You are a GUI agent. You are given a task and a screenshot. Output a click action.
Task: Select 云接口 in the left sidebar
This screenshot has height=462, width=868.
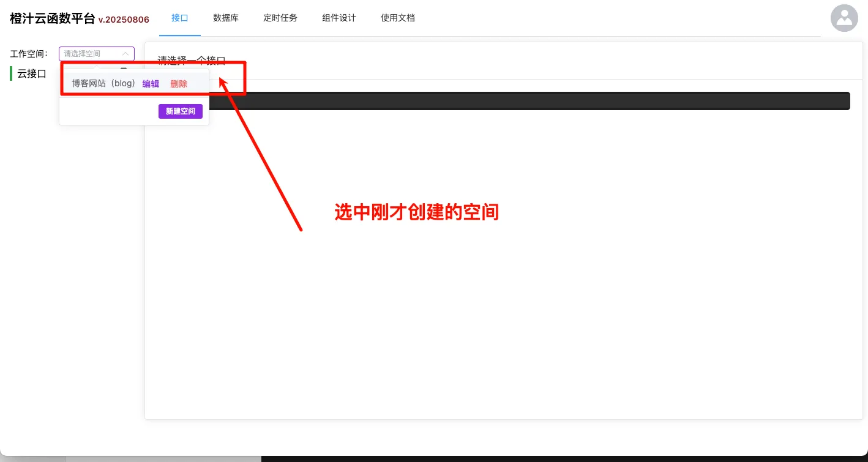[32, 73]
